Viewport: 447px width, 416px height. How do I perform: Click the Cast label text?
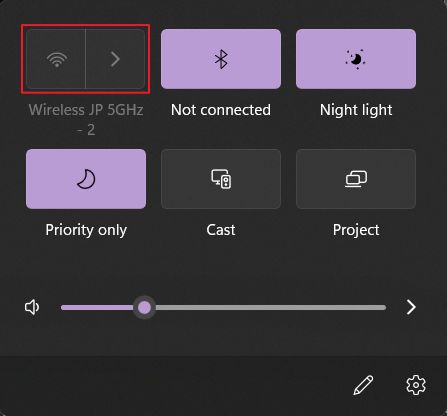[x=221, y=230]
